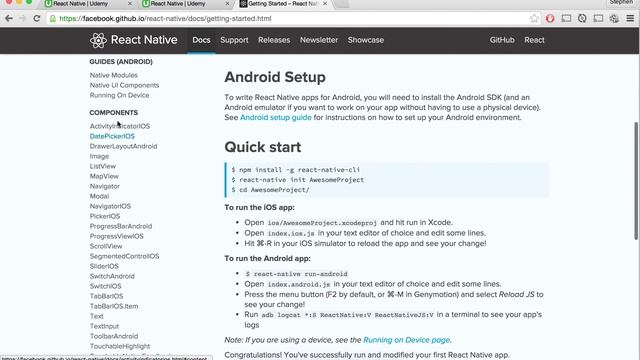Screen dimensions: 640x360
Task: Open Image component docs
Action: pos(99,156)
